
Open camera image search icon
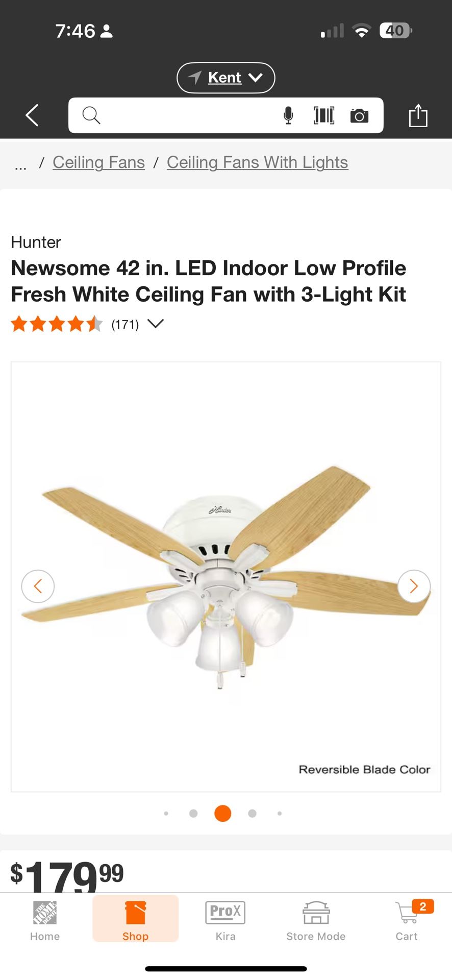pos(359,116)
